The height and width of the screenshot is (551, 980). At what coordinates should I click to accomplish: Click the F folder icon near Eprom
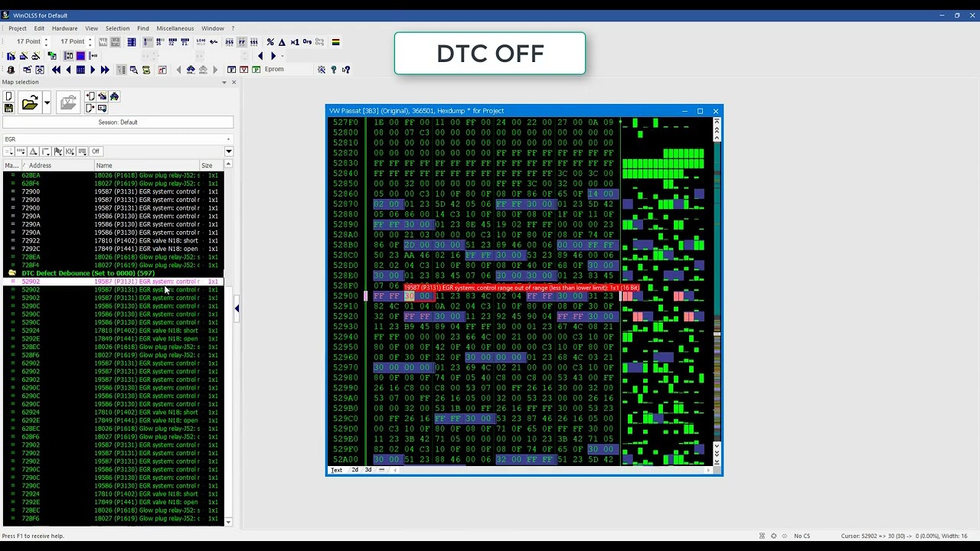pos(232,70)
